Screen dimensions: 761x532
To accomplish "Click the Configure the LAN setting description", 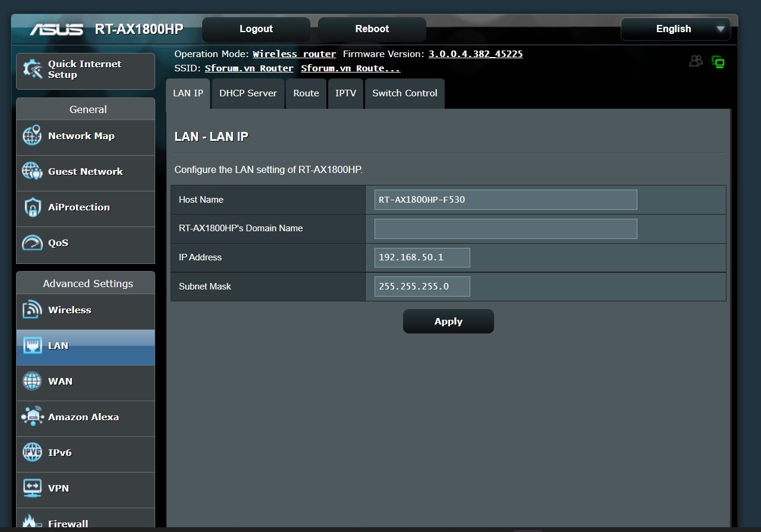I will (x=269, y=169).
